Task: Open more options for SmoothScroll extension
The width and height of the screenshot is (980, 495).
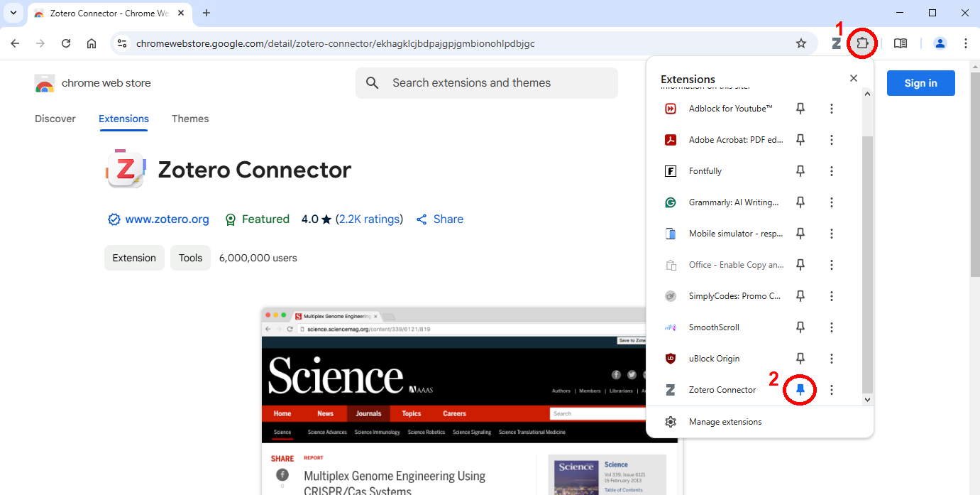Action: (832, 327)
